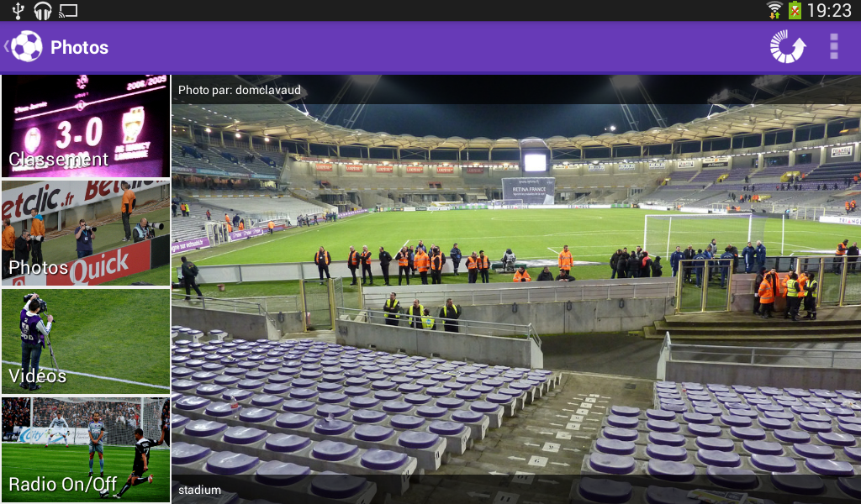Screen dimensions: 861x504
Task: Go back using the chevron by the ball
Action: (x=6, y=46)
